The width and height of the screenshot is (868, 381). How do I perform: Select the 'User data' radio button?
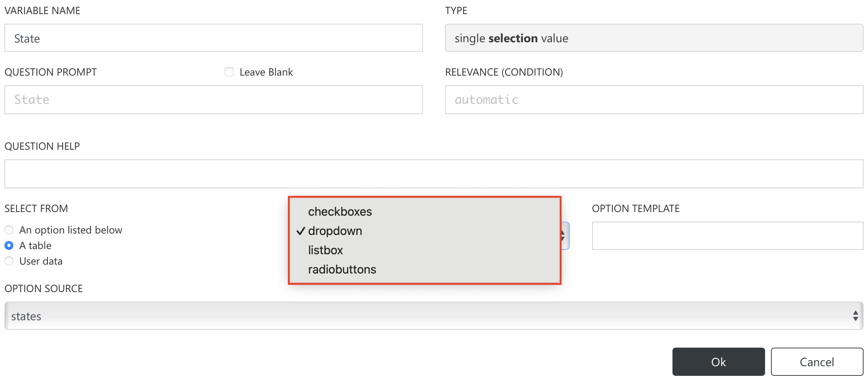click(9, 261)
